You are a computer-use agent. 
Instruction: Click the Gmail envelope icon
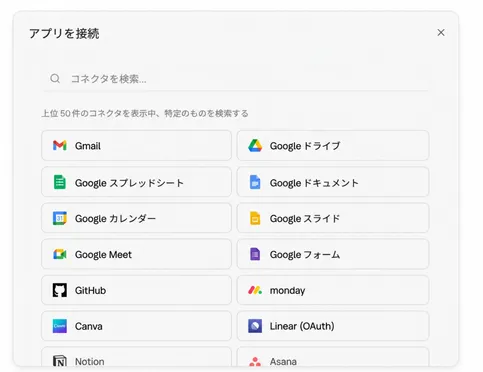(60, 146)
